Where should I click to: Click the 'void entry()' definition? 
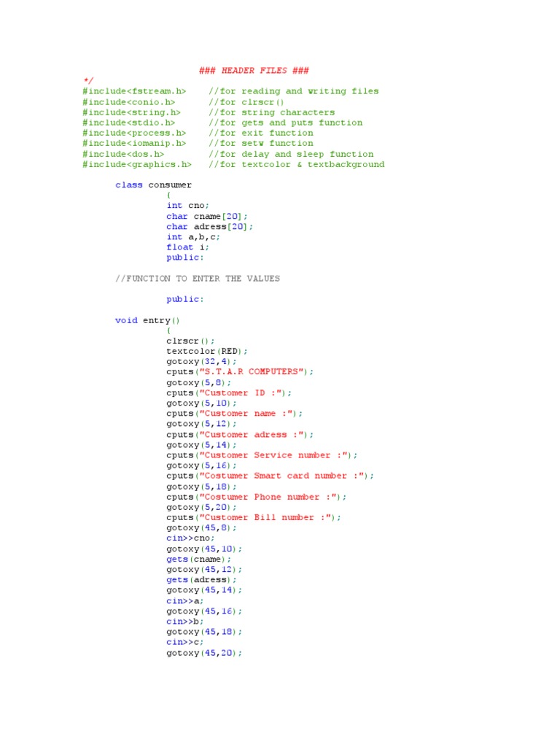point(147,321)
